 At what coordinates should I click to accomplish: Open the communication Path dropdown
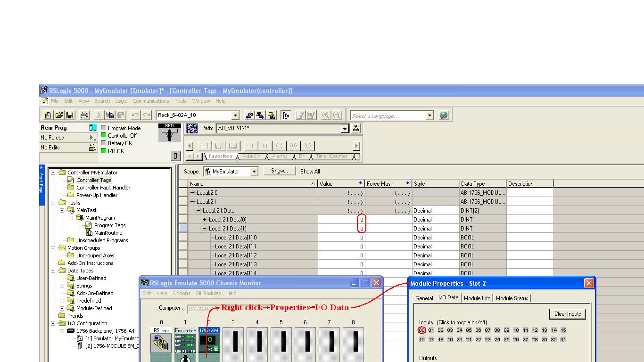point(345,128)
